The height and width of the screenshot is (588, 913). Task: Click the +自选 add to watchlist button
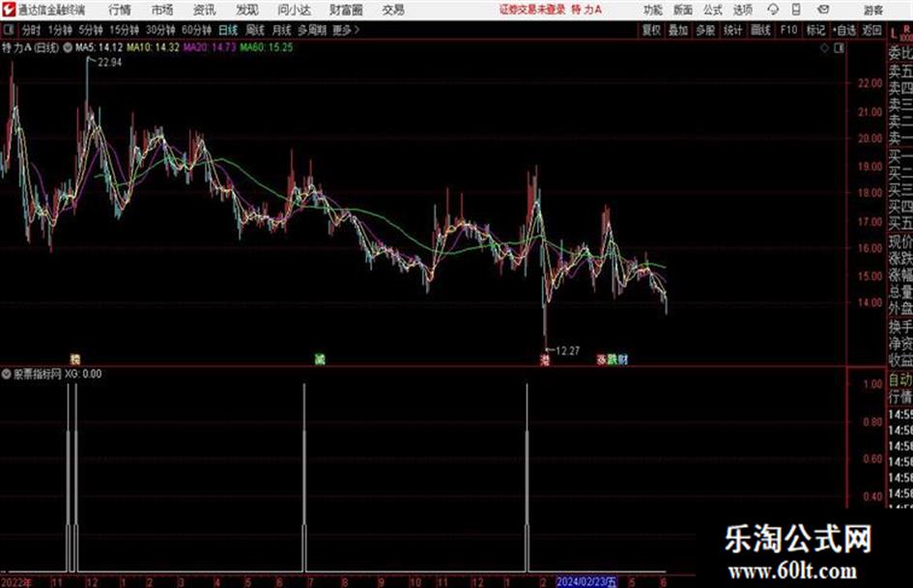tap(844, 30)
